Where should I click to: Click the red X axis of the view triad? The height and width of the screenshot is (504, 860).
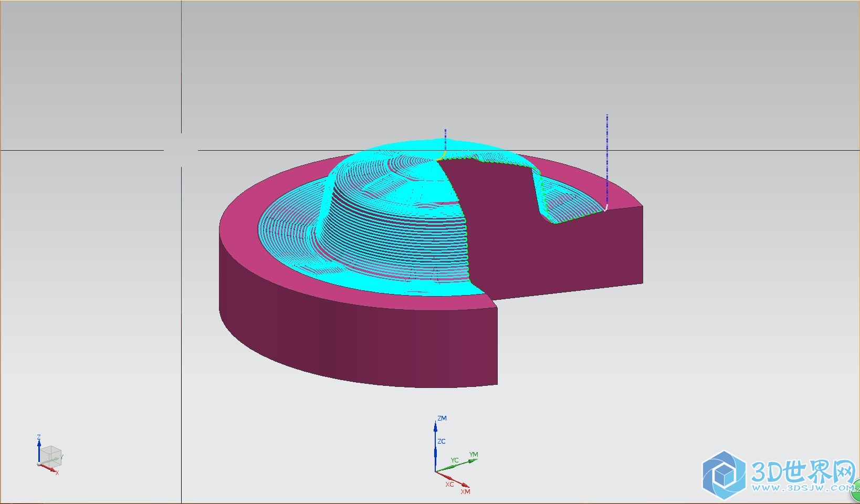pyautogui.click(x=48, y=467)
